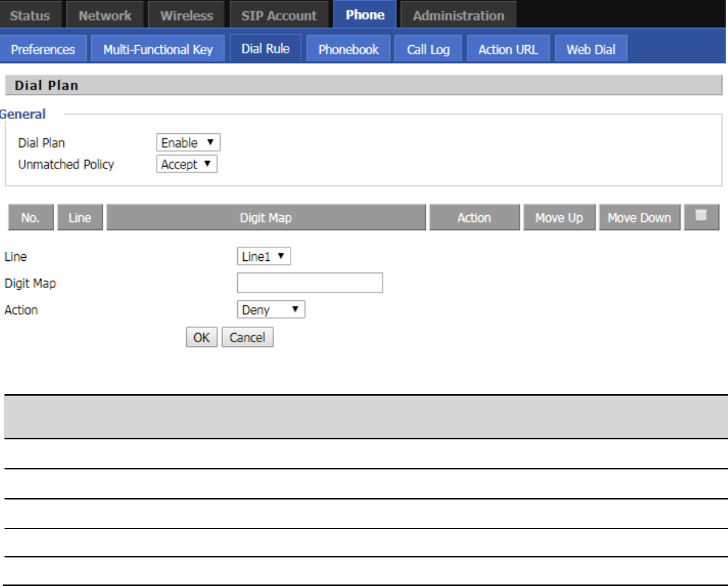Click the No. column header
The width and height of the screenshot is (728, 586).
(31, 217)
